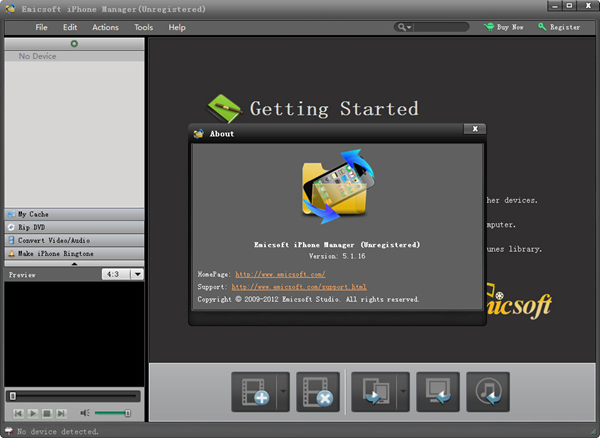Open Convert Video/Audio section
Screen dimensions: 600x438
(74, 240)
